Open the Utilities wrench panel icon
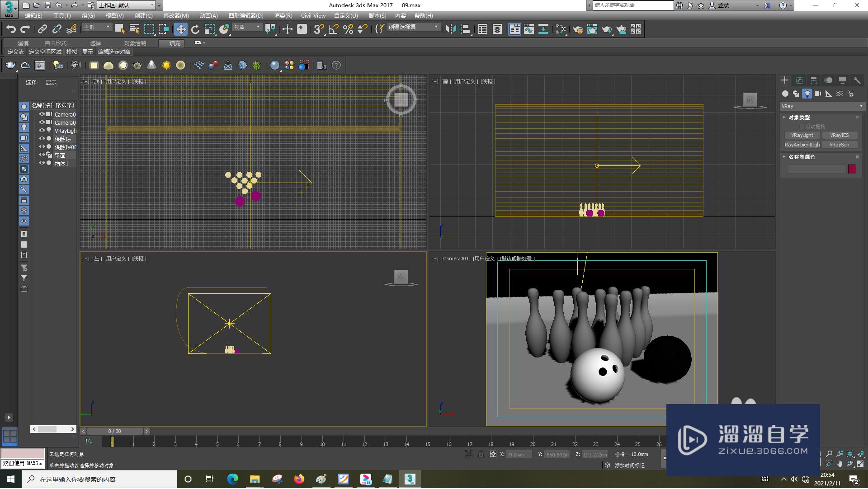Viewport: 868px width, 489px height. pyautogui.click(x=857, y=80)
